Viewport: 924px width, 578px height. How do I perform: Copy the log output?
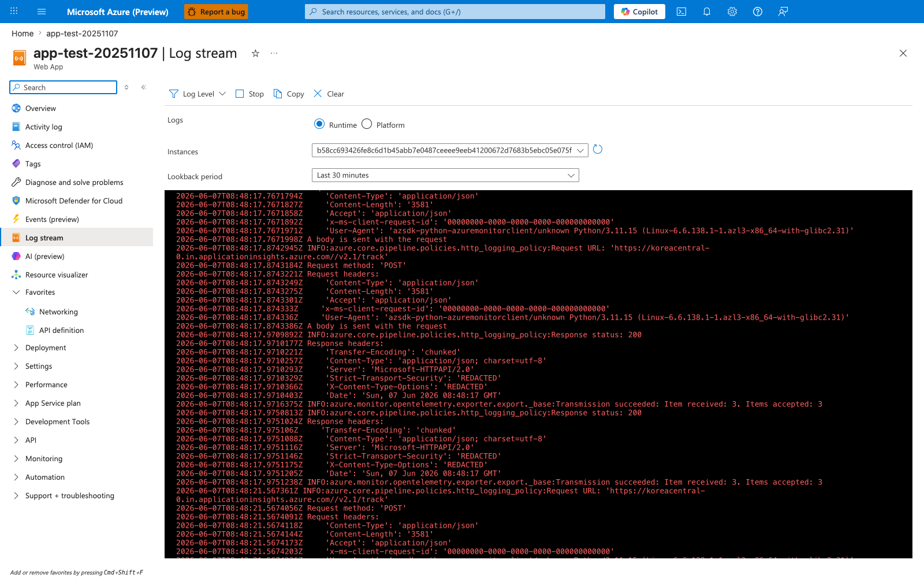point(289,94)
